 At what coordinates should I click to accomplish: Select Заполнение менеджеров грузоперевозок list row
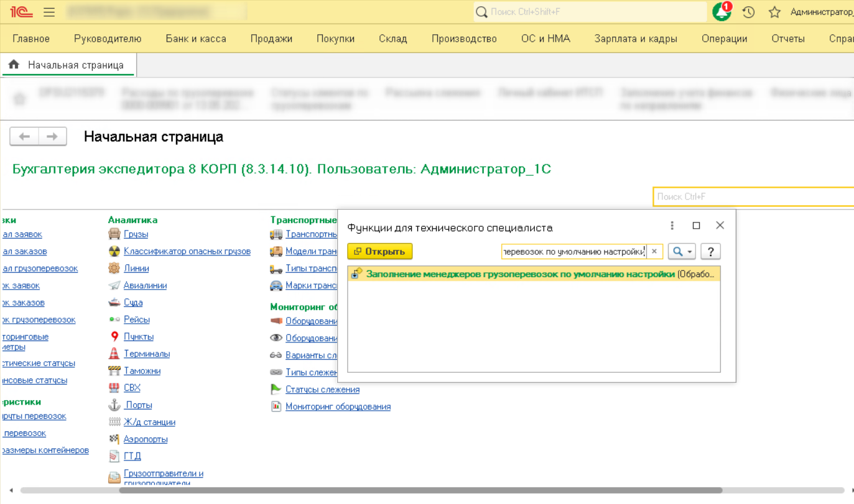point(534,274)
